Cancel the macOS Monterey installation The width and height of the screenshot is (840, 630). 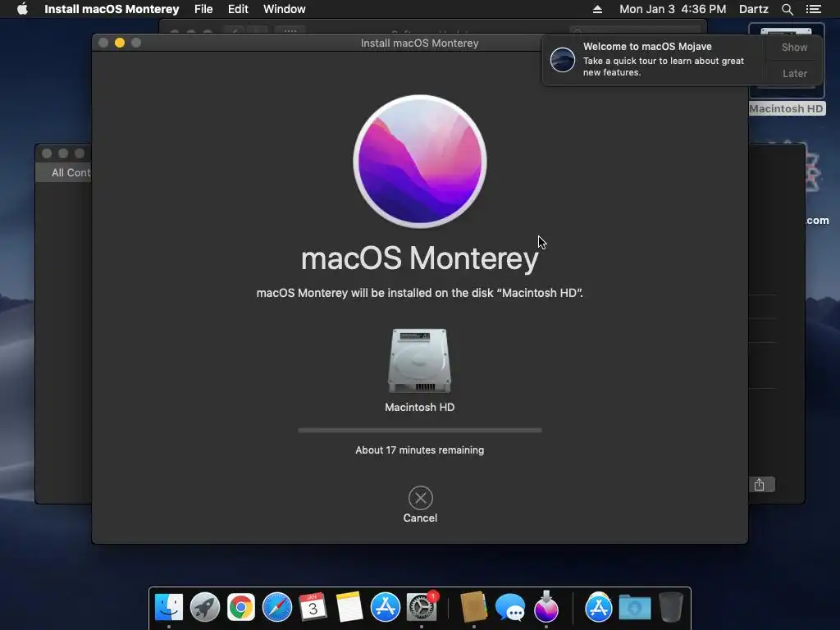[x=420, y=498]
